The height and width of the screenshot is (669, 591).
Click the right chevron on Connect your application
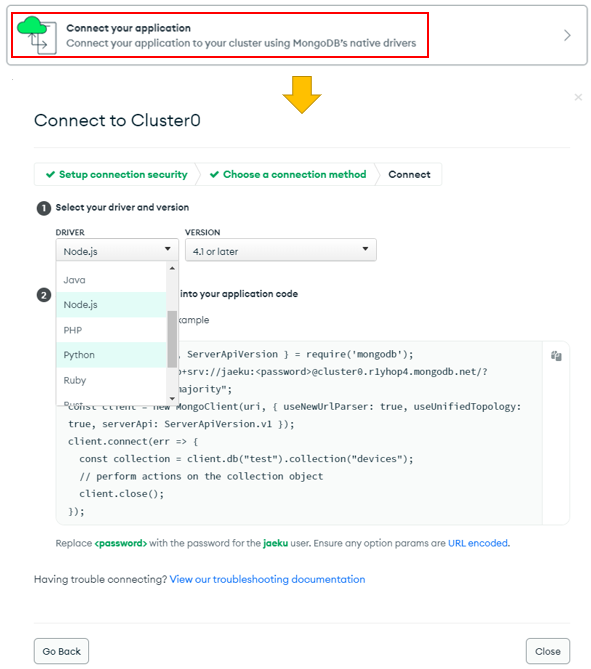pyautogui.click(x=567, y=35)
